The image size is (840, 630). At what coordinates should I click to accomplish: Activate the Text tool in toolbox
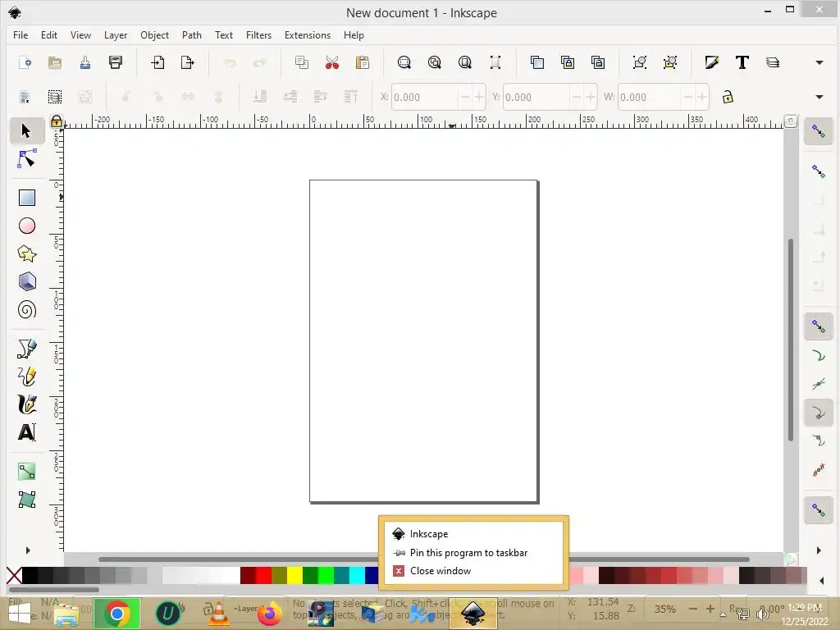coord(27,431)
